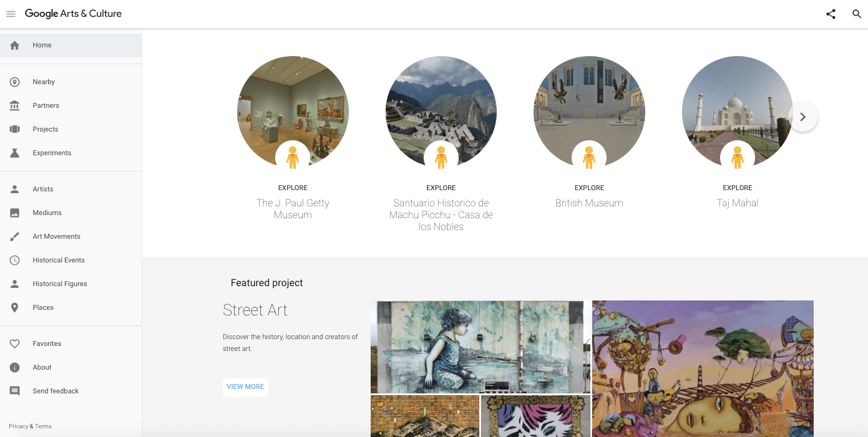Select the Nearby location icon

tap(15, 82)
